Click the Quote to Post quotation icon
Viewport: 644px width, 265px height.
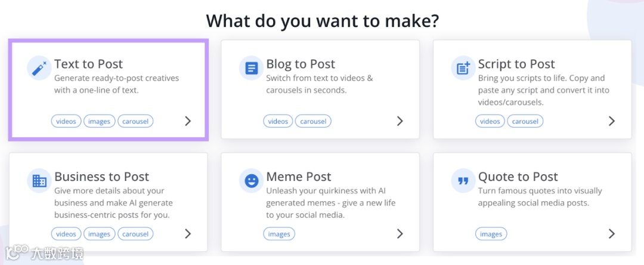(x=463, y=181)
